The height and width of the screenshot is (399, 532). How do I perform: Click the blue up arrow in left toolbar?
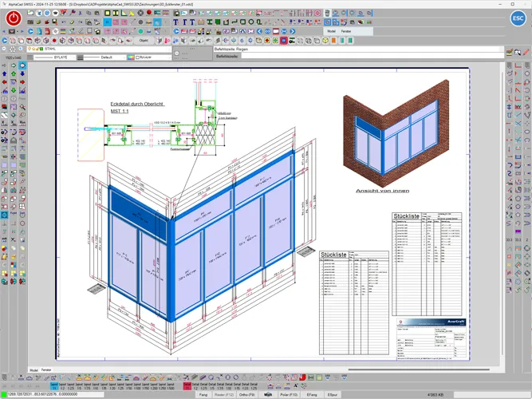click(x=6, y=72)
